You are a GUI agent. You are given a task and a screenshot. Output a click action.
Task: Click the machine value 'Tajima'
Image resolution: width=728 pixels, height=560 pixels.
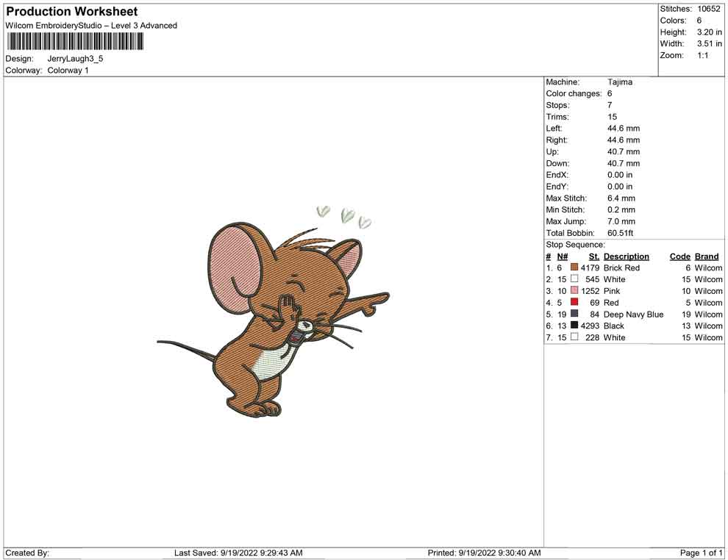click(620, 82)
